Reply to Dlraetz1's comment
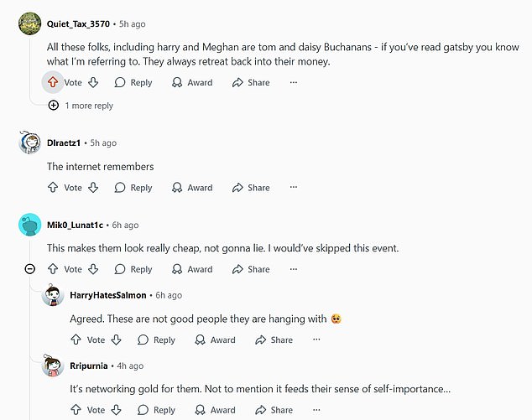Screen dimensions: 532x420 point(133,188)
